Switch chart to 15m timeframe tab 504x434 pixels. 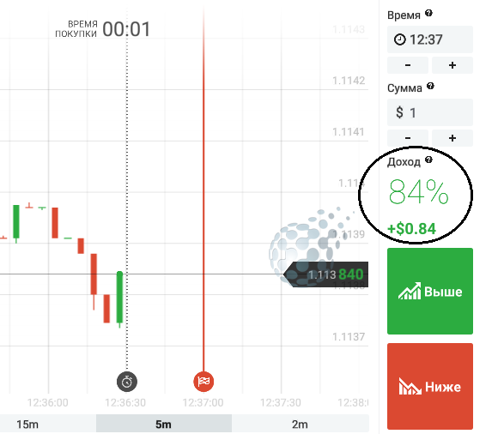(28, 425)
